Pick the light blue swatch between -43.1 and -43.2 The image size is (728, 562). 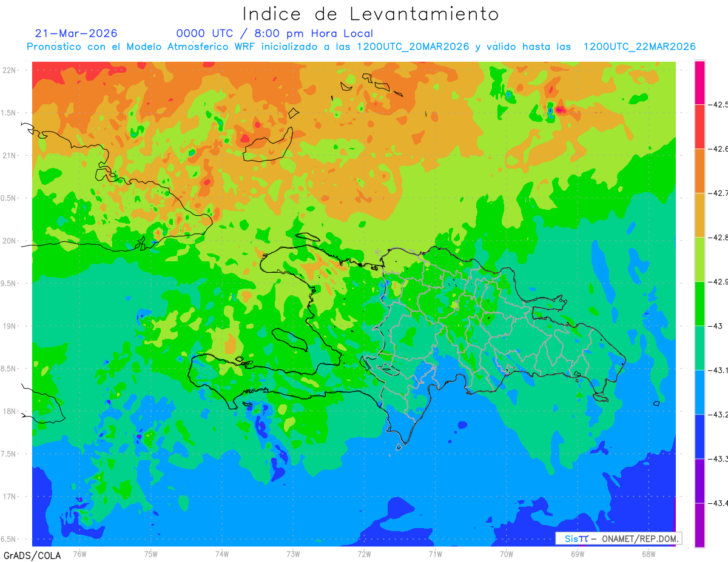point(699,392)
